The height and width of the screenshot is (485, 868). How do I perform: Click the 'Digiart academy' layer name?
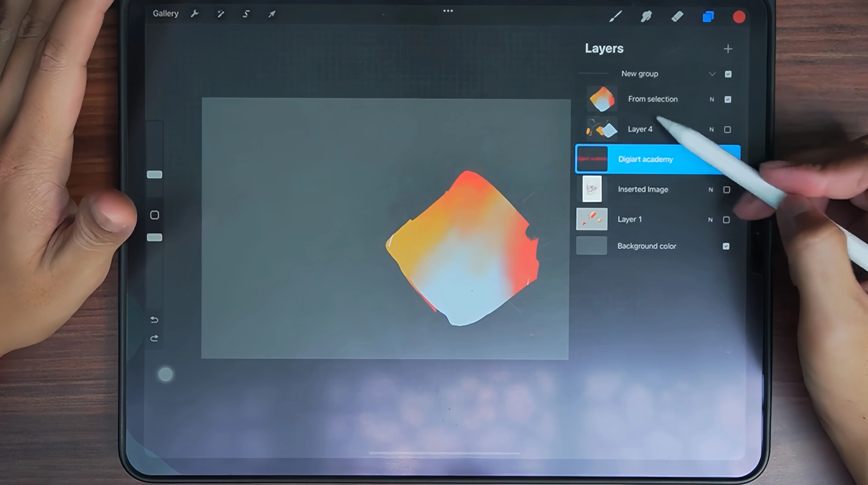coord(646,159)
